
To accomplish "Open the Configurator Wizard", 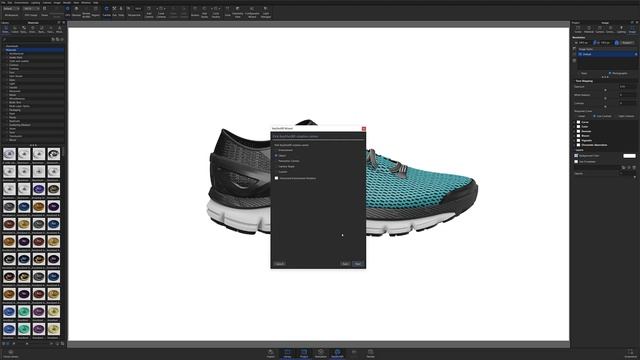I will 252,11.
